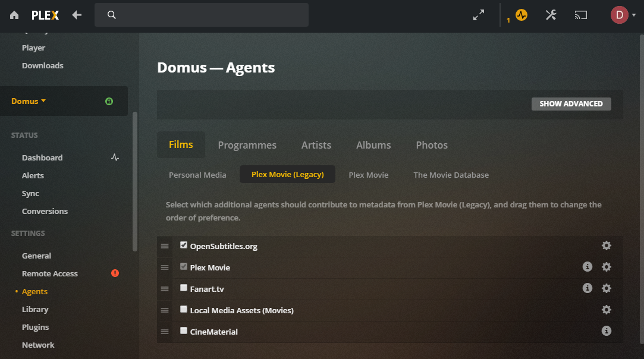Open settings wrench and screwdriver icon
Screen dimensions: 644x359
pos(551,15)
